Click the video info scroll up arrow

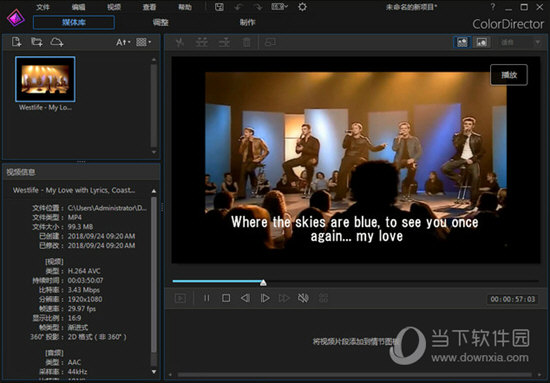pyautogui.click(x=154, y=191)
